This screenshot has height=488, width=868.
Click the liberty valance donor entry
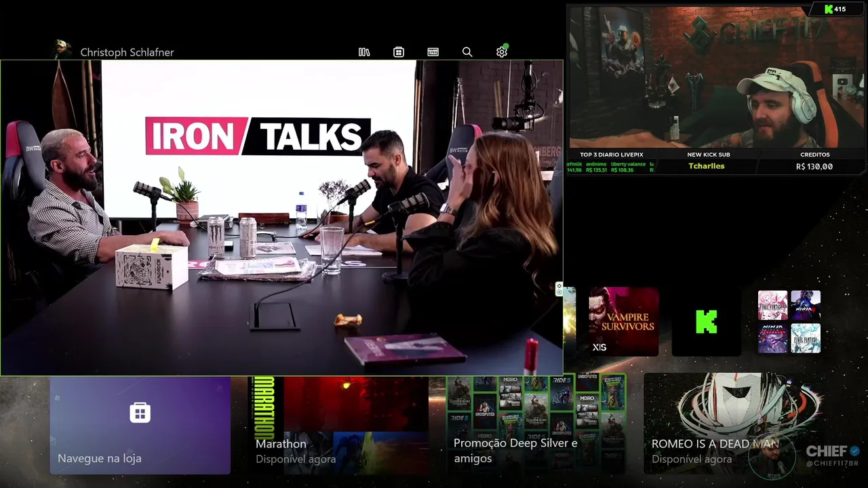coord(628,167)
